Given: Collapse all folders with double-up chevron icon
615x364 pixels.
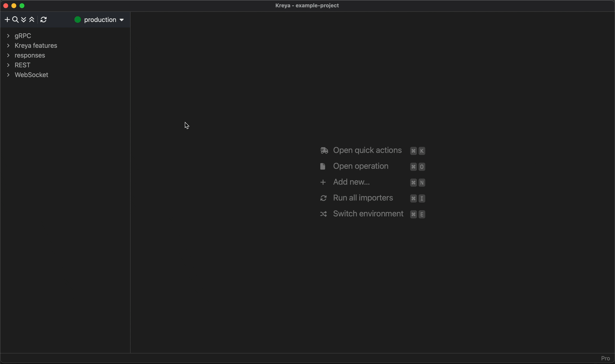Looking at the screenshot, I should pyautogui.click(x=32, y=20).
